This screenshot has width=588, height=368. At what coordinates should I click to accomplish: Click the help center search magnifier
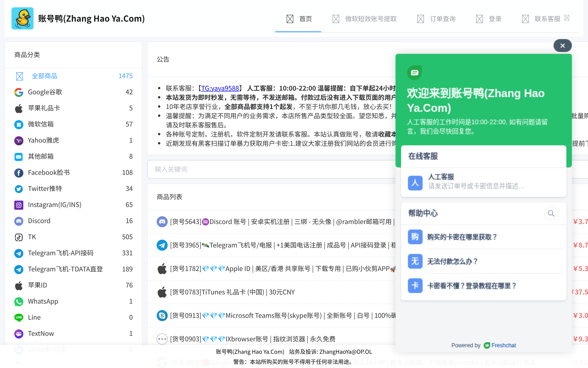pos(551,213)
